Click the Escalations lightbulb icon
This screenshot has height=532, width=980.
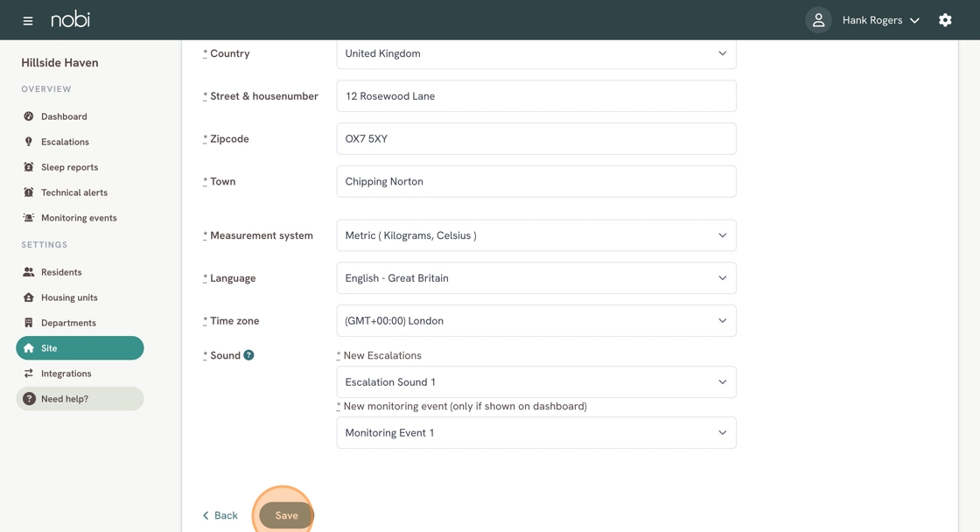29,142
